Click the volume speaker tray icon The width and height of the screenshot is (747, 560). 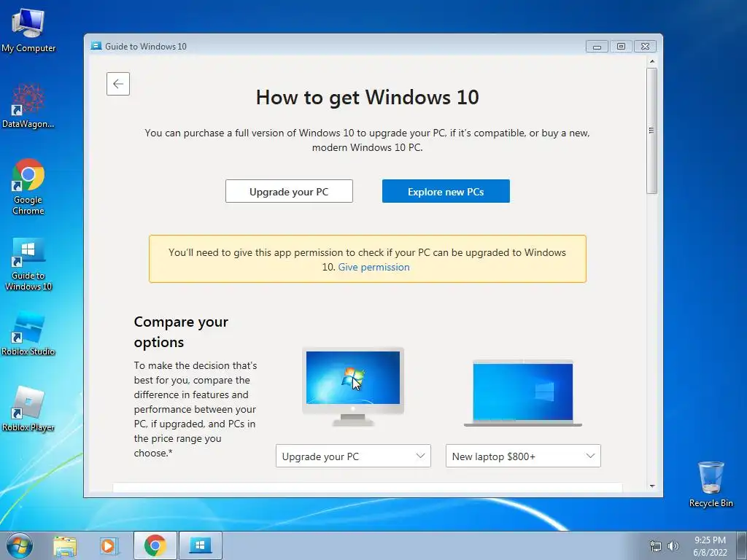click(x=673, y=546)
